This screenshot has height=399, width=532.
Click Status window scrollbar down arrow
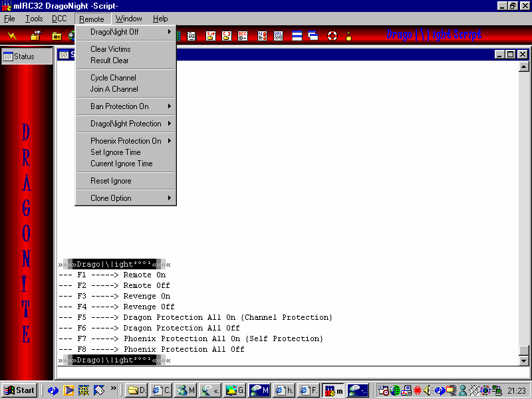524,361
